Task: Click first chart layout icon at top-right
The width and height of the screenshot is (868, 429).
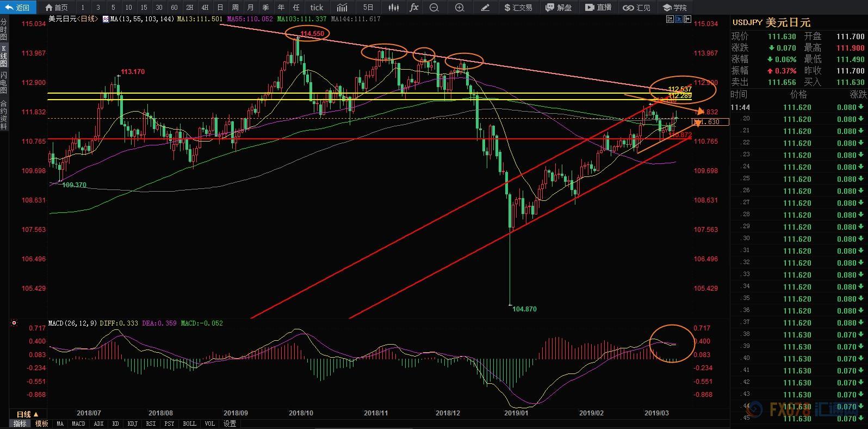Action: [670, 19]
